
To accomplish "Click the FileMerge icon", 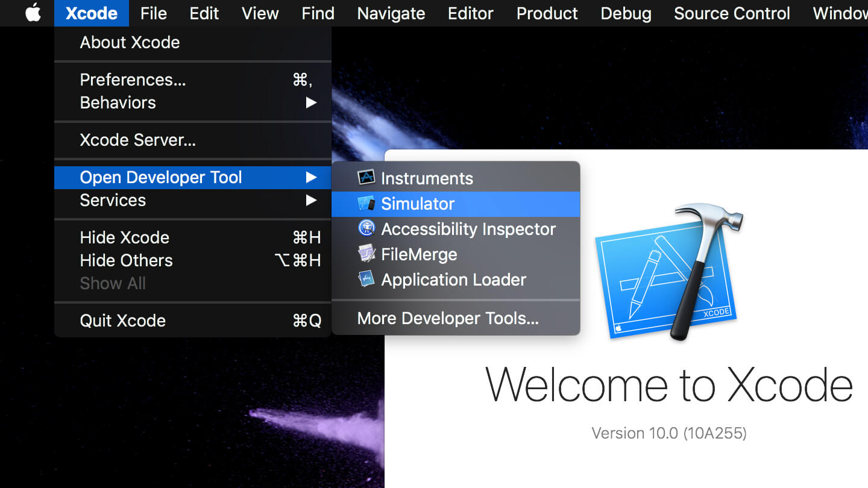I will [366, 254].
